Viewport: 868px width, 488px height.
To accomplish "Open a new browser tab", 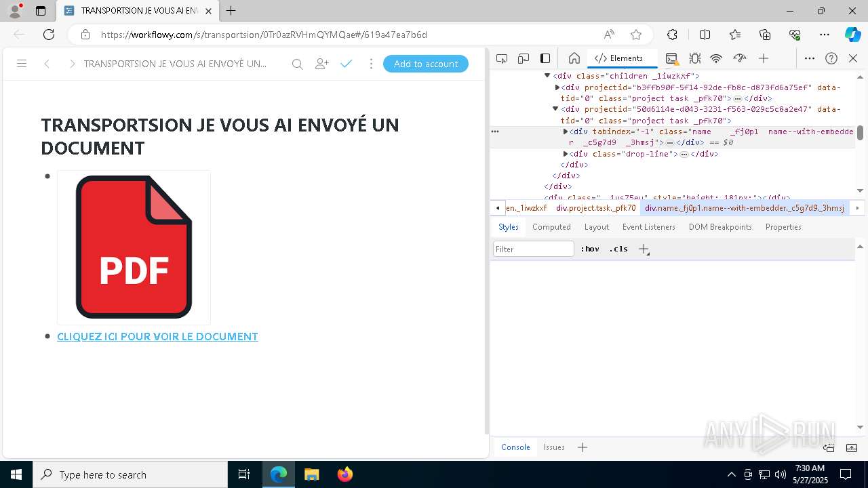I will coord(231,11).
